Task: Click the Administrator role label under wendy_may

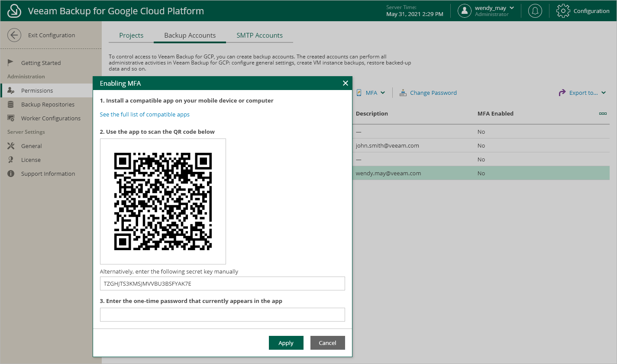Action: click(492, 14)
